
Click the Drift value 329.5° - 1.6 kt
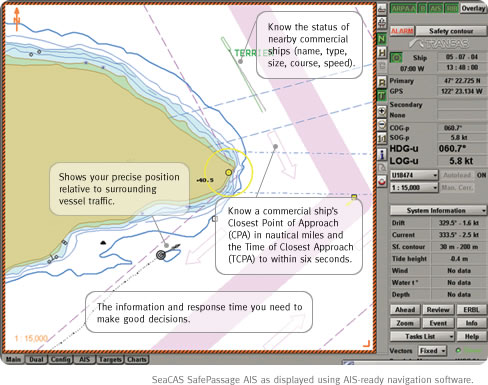click(459, 223)
